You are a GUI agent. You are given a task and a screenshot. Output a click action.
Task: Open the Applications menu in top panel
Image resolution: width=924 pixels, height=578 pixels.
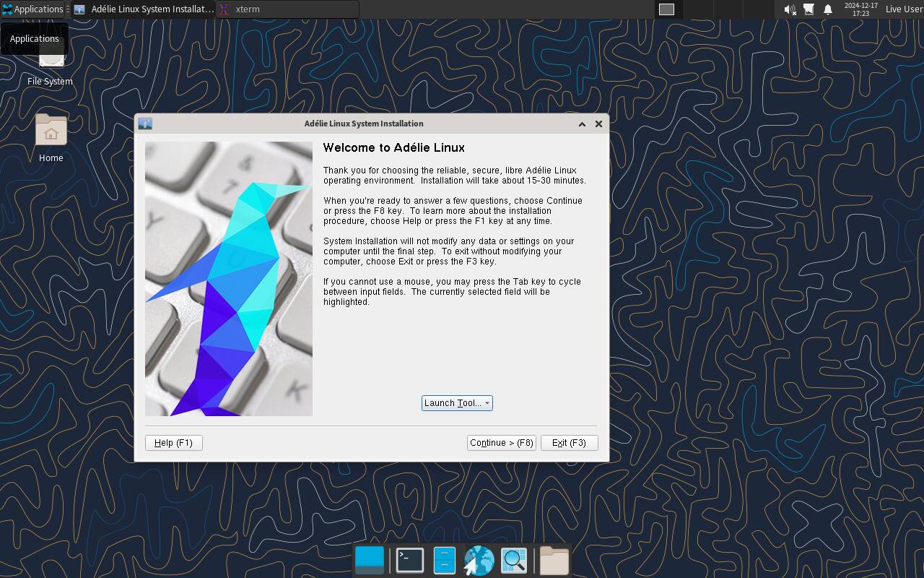(x=33, y=9)
